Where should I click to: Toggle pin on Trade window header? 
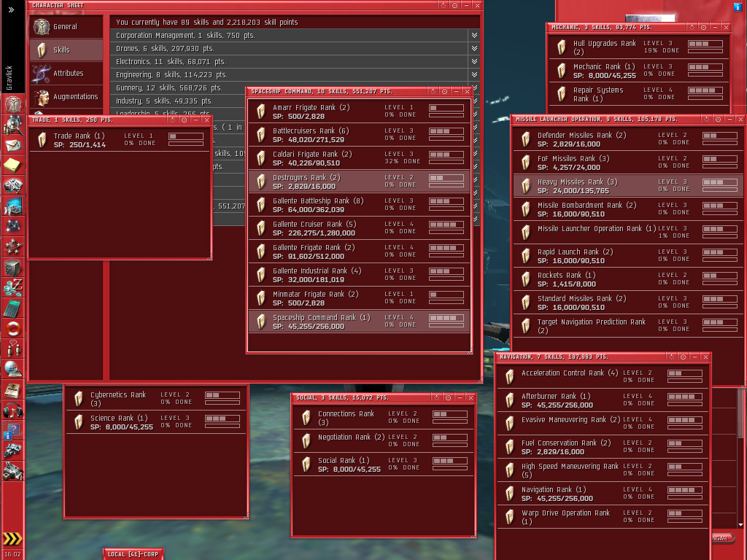tap(172, 120)
